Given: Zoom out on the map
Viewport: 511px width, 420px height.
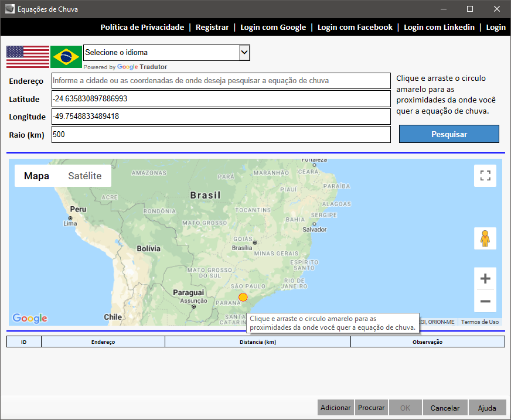Looking at the screenshot, I should click(x=485, y=301).
